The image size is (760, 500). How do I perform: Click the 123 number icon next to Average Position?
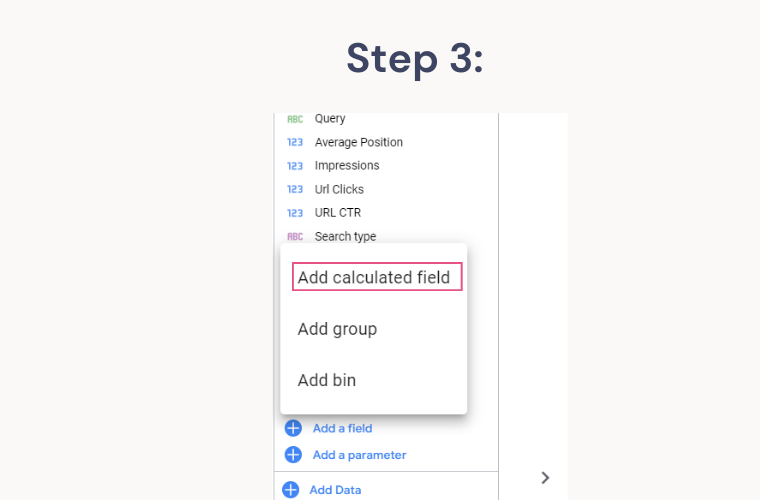click(x=295, y=142)
